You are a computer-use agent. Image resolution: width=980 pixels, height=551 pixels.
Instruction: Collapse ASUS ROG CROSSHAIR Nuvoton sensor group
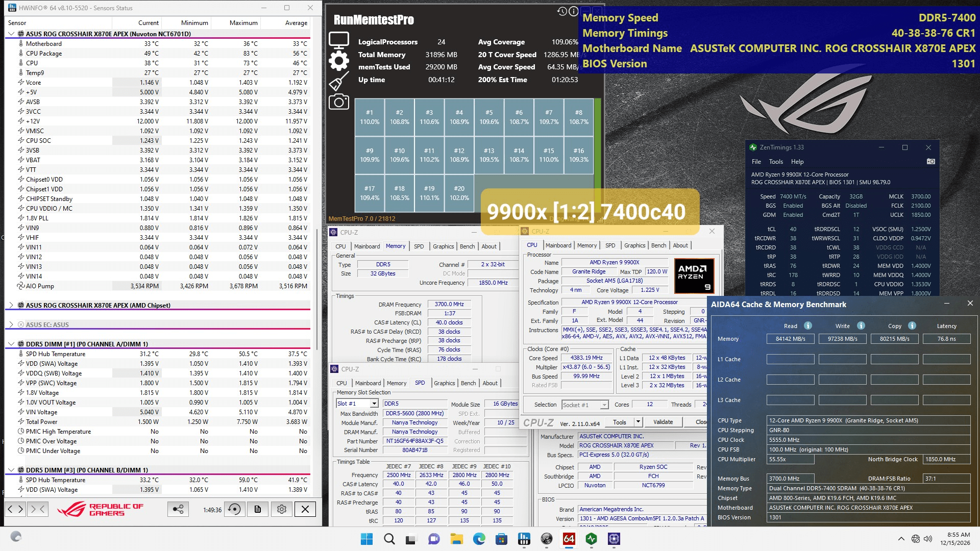point(11,34)
